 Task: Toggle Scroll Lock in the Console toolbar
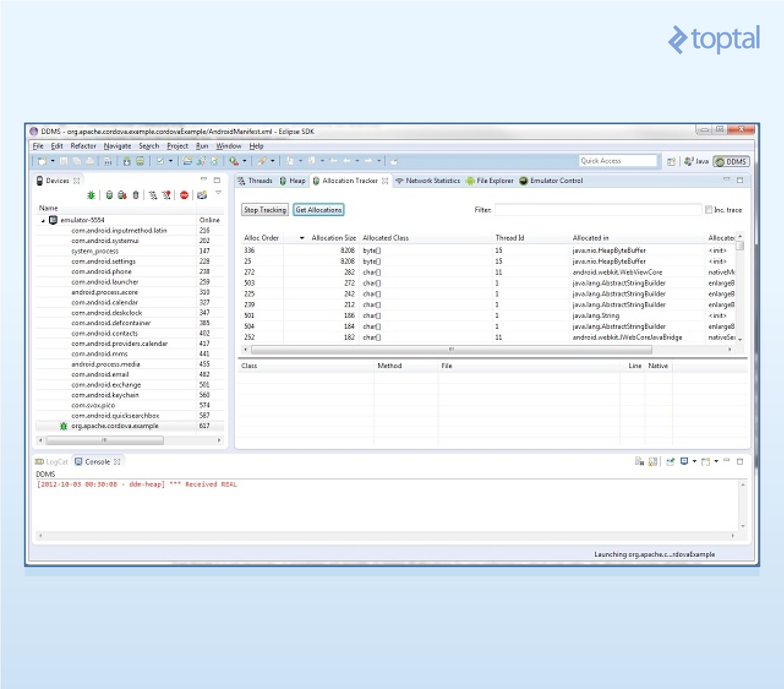point(652,461)
